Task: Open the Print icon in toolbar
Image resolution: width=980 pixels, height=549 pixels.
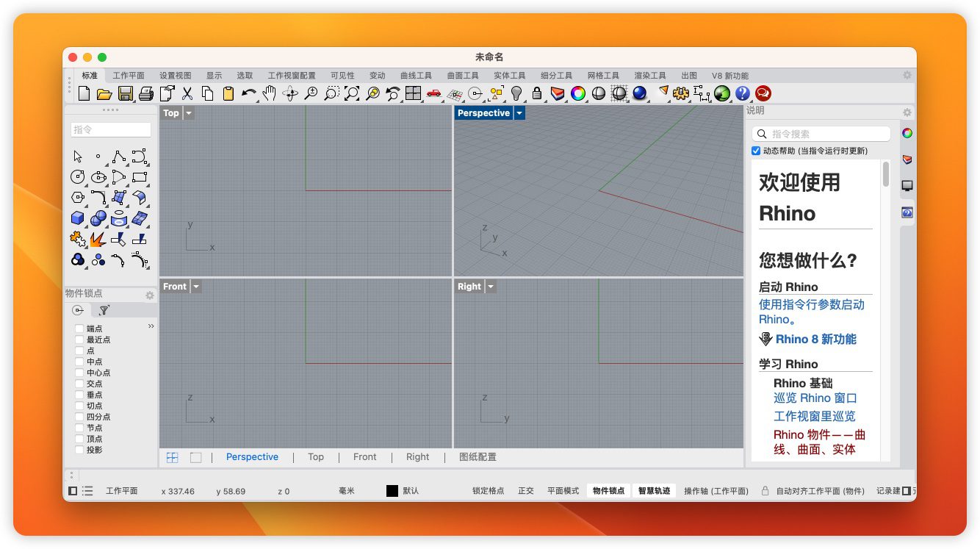Action: 146,93
